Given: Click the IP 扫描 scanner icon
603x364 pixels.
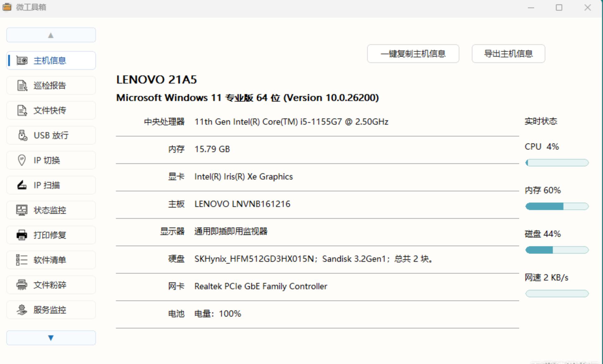Looking at the screenshot, I should pyautogui.click(x=22, y=185).
